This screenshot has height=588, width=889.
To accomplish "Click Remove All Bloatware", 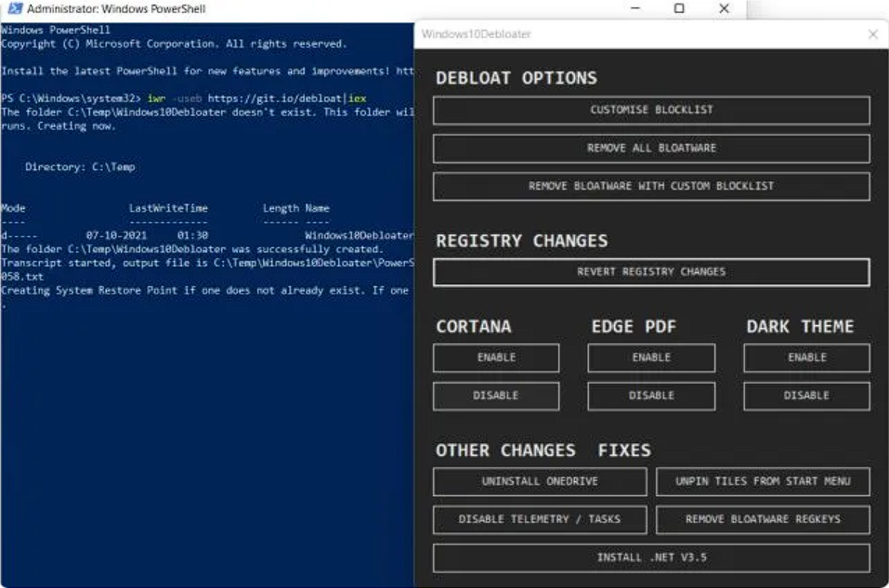I will click(x=651, y=148).
